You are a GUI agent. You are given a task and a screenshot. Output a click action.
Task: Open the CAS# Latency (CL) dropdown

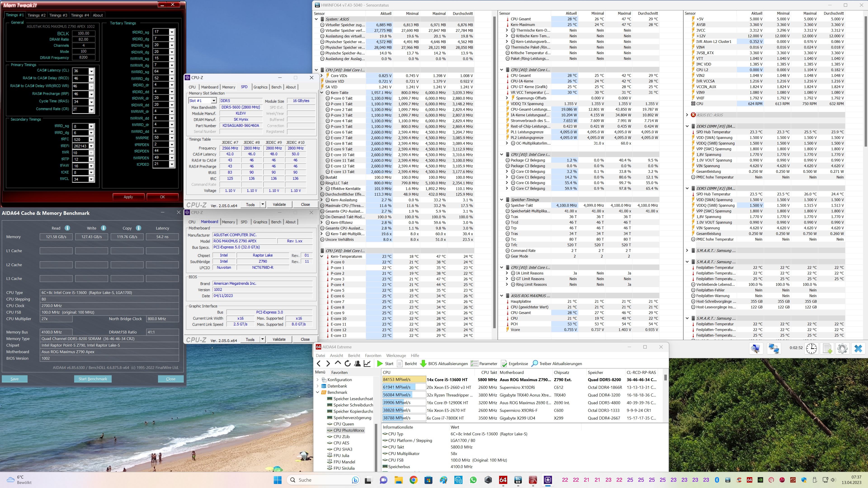pos(91,71)
